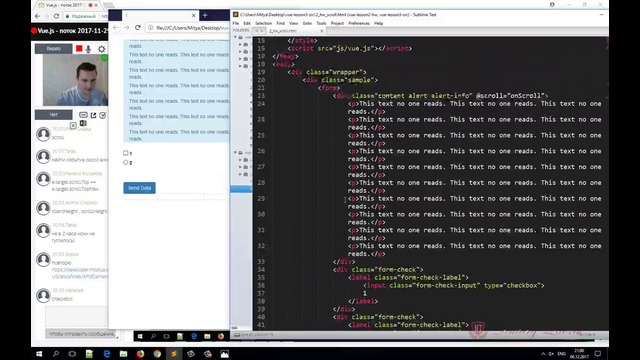Reload the Vue.js webinar browser page
Screen dimensions: 640x360
pos(56,16)
